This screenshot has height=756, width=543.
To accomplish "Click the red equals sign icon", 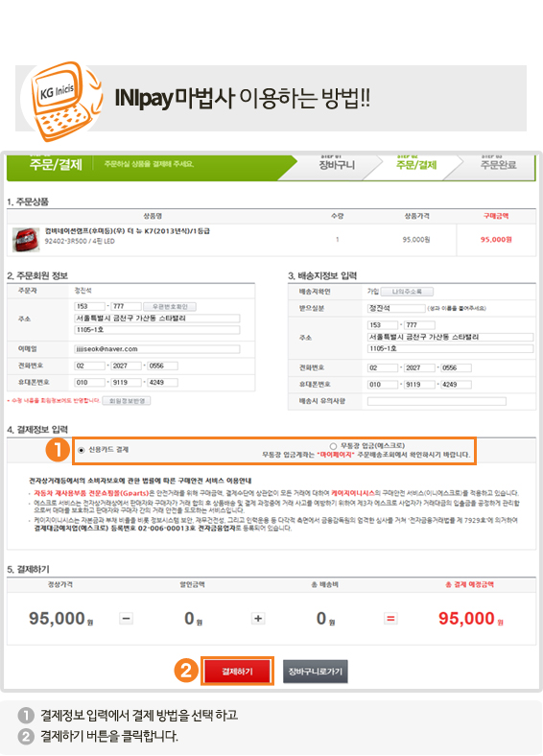I will pos(390,618).
